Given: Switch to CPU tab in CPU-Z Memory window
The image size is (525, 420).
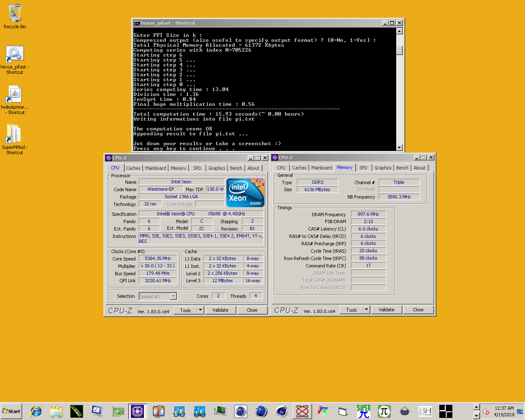Looking at the screenshot, I should pyautogui.click(x=281, y=168).
